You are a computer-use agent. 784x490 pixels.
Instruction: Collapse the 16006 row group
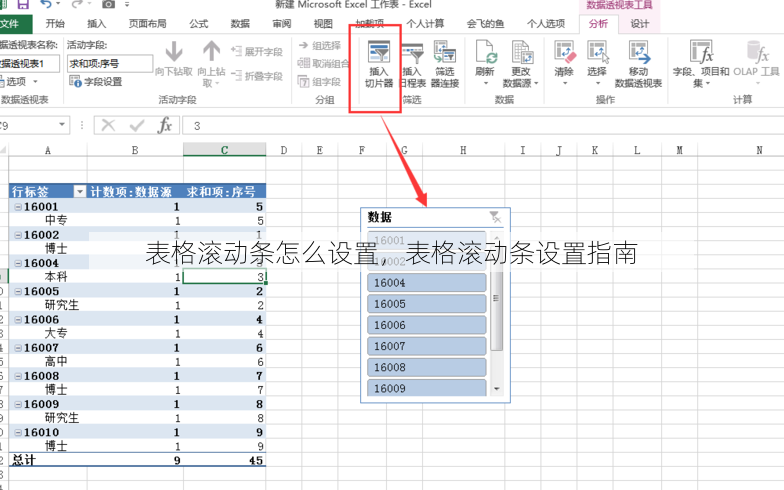click(x=18, y=320)
